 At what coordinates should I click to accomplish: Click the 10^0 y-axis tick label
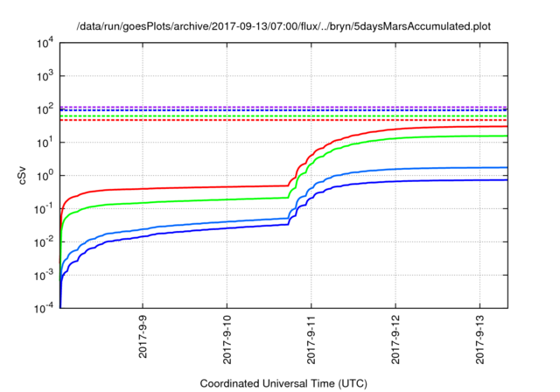(45, 176)
